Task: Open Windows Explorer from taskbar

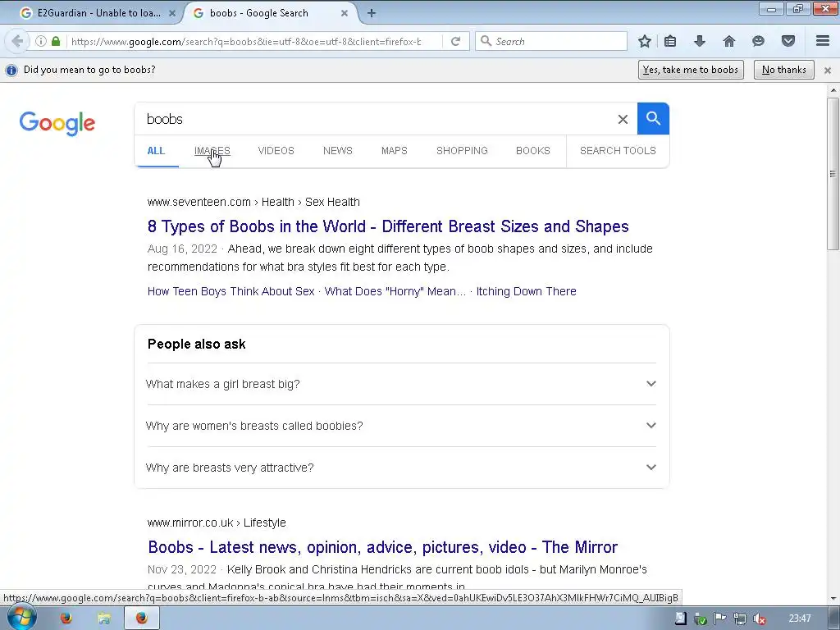Action: pos(104,619)
